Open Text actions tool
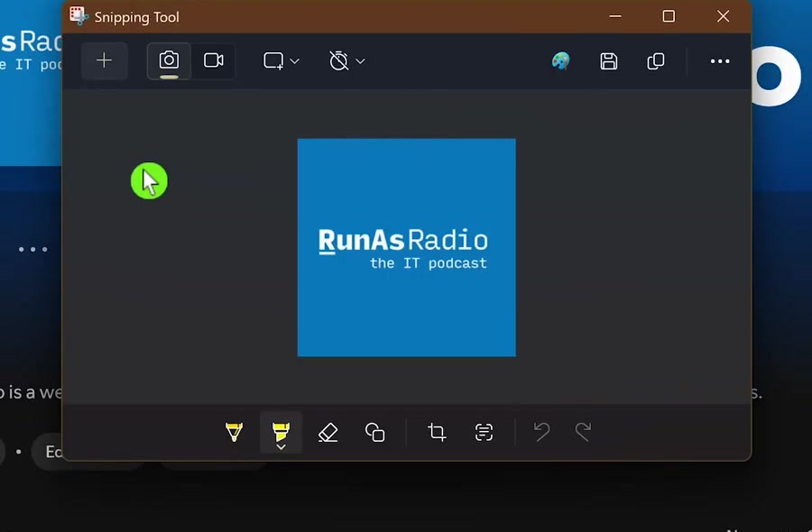Image resolution: width=812 pixels, height=532 pixels. [484, 432]
